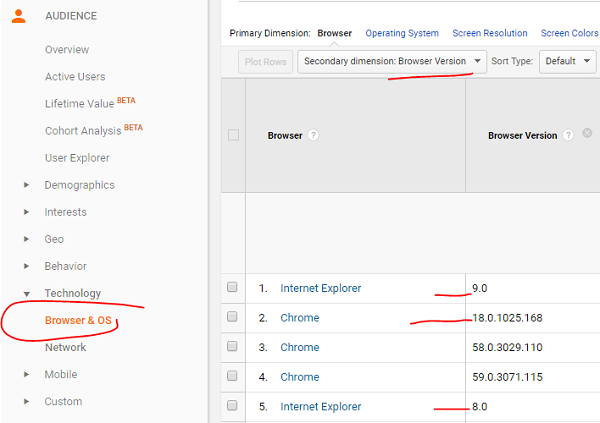Select Browser & OS under Technology
The height and width of the screenshot is (423, 600).
78,320
